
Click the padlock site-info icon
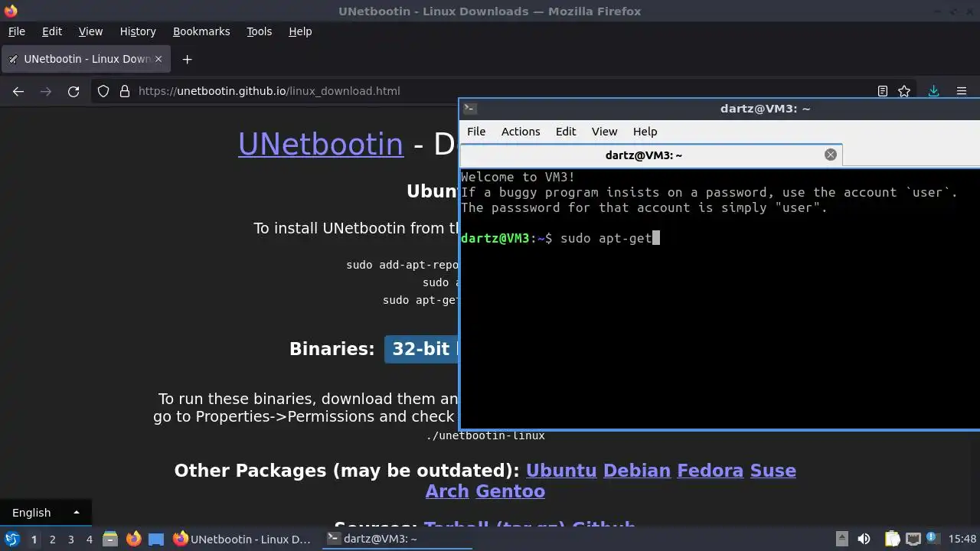pyautogui.click(x=125, y=91)
